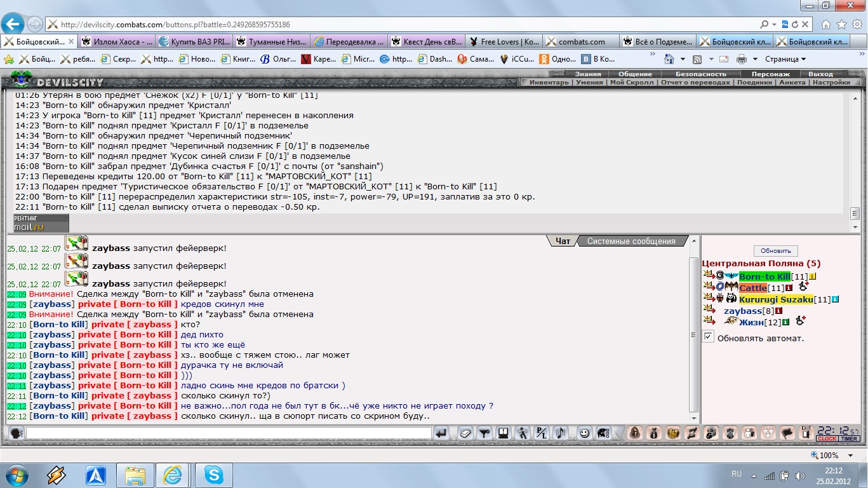Click the CLOCK label under game time

(x=827, y=438)
